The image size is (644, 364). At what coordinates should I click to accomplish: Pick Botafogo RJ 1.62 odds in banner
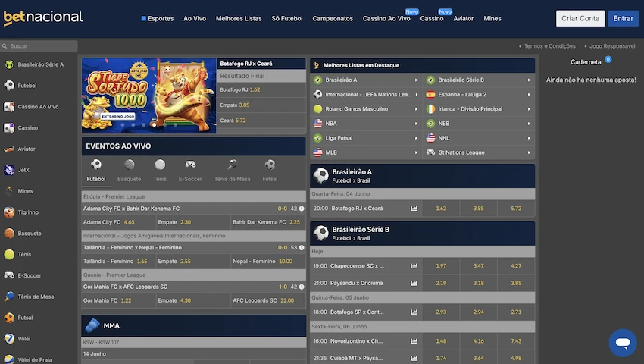[261, 89]
